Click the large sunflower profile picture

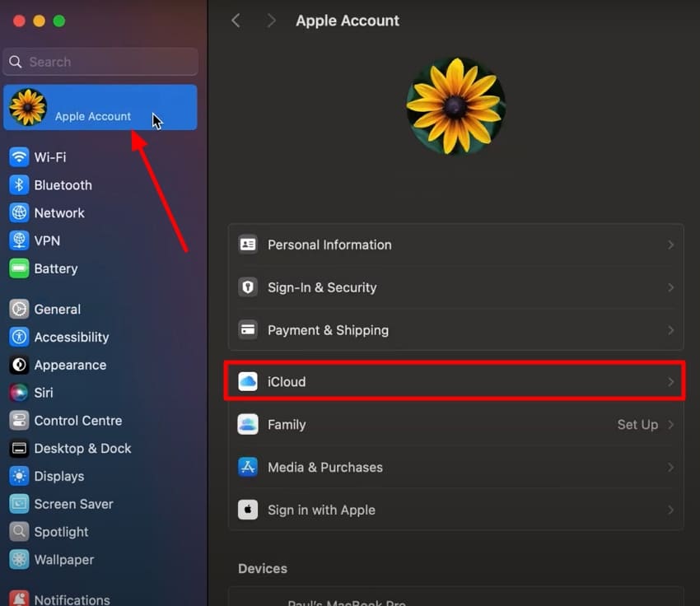[455, 106]
